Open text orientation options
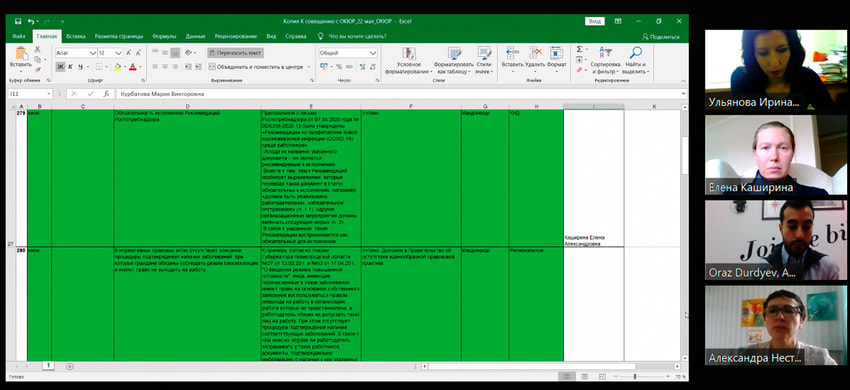This screenshot has width=850, height=390. click(x=189, y=53)
